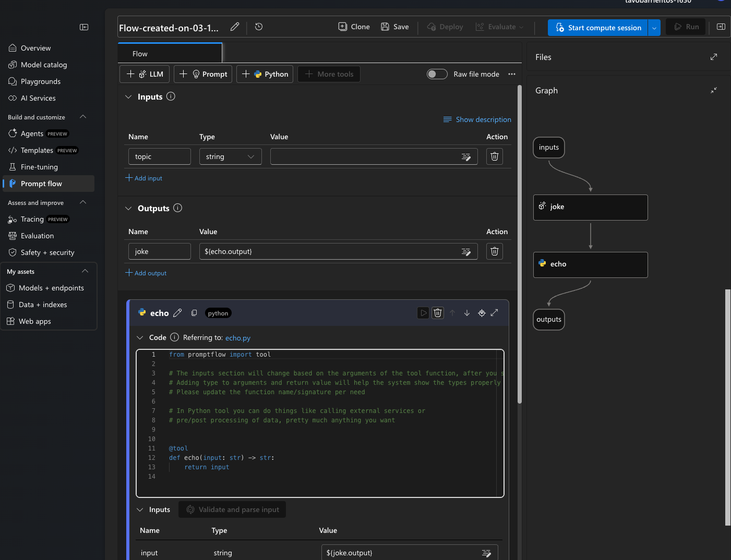Open the Model catalog

click(49, 65)
